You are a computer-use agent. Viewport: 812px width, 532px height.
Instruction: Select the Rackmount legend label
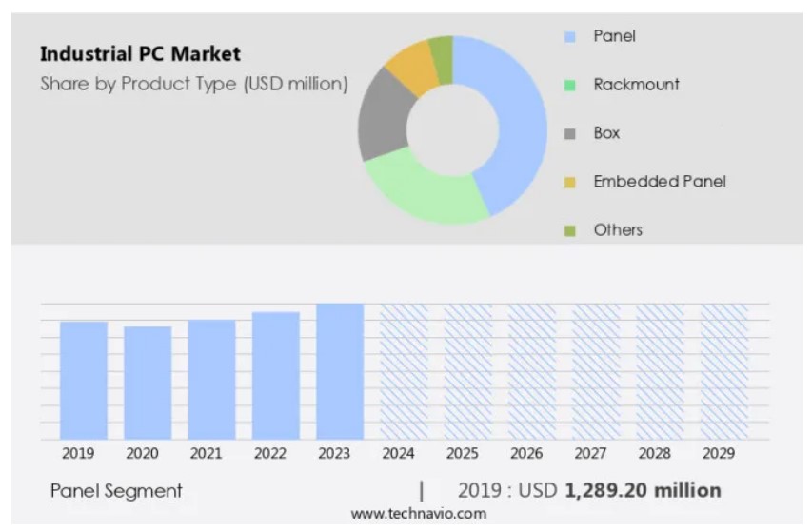[x=636, y=85]
